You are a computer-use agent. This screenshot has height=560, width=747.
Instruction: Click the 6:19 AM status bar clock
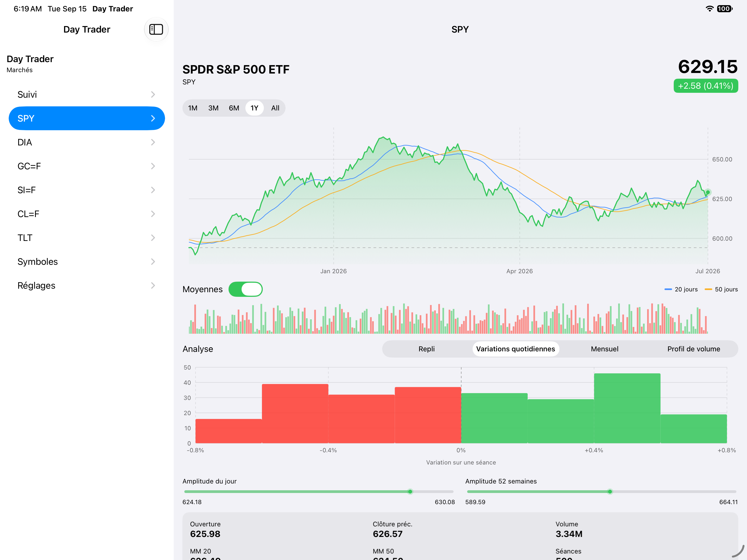pos(28,9)
